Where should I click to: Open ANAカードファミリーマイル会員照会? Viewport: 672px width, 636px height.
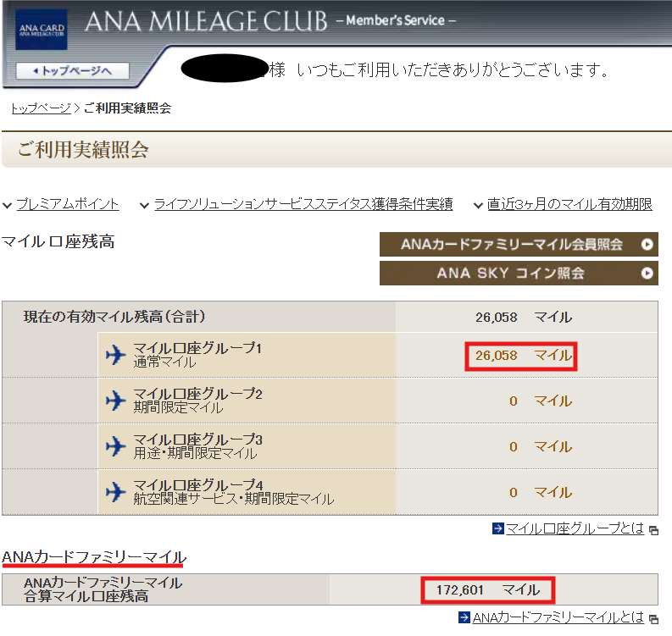[519, 245]
